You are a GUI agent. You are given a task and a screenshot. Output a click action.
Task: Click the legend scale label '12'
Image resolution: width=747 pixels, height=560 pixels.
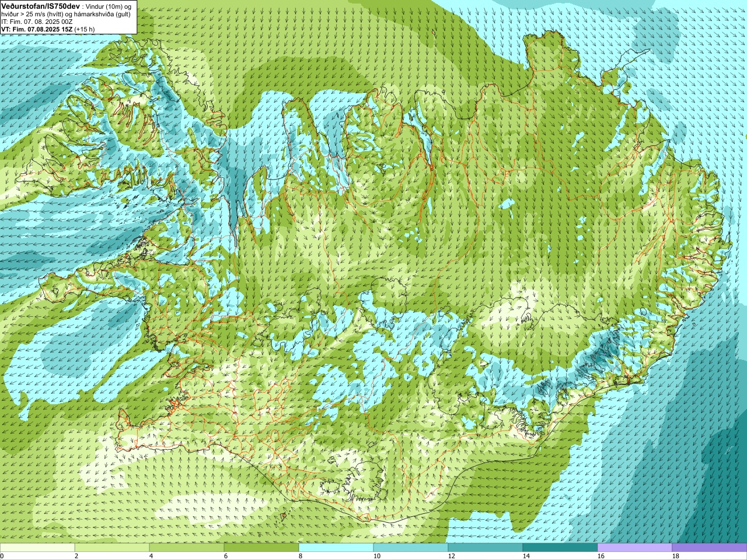point(451,556)
